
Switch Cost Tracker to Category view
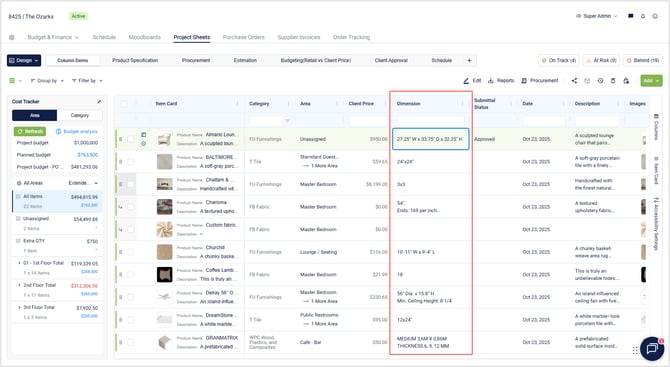(80, 115)
